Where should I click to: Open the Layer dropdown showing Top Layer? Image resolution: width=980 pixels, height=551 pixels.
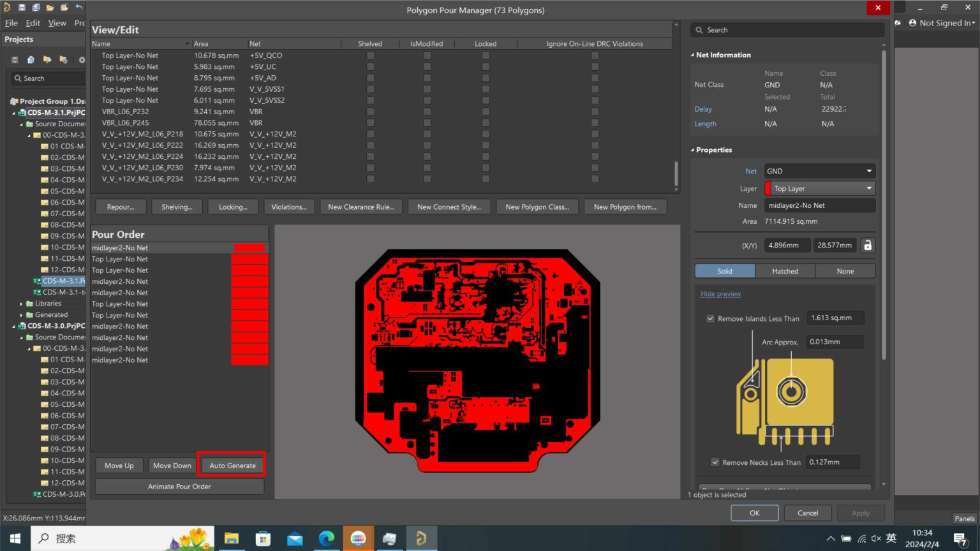tap(819, 189)
